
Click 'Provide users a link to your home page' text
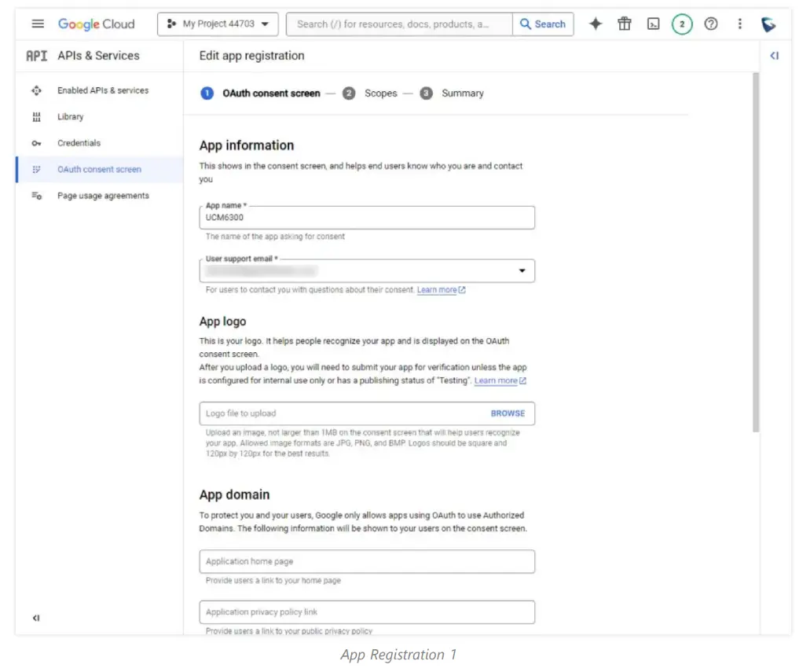[273, 580]
